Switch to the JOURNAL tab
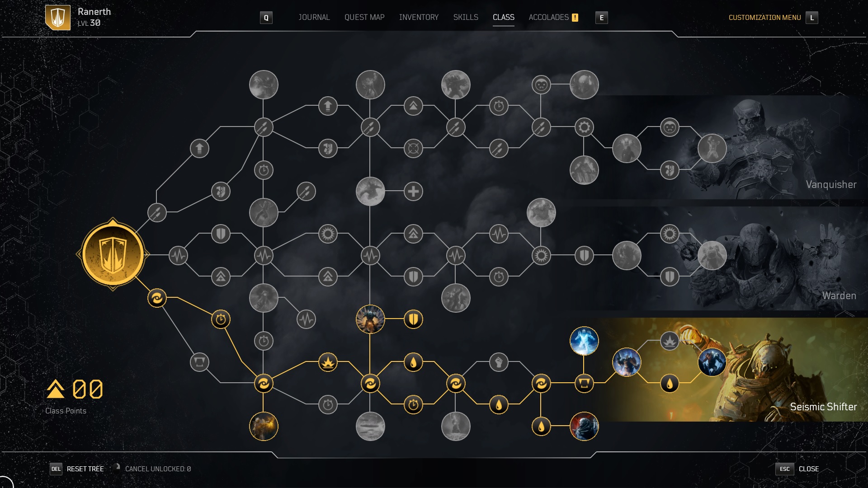Image resolution: width=868 pixels, height=488 pixels. click(314, 17)
